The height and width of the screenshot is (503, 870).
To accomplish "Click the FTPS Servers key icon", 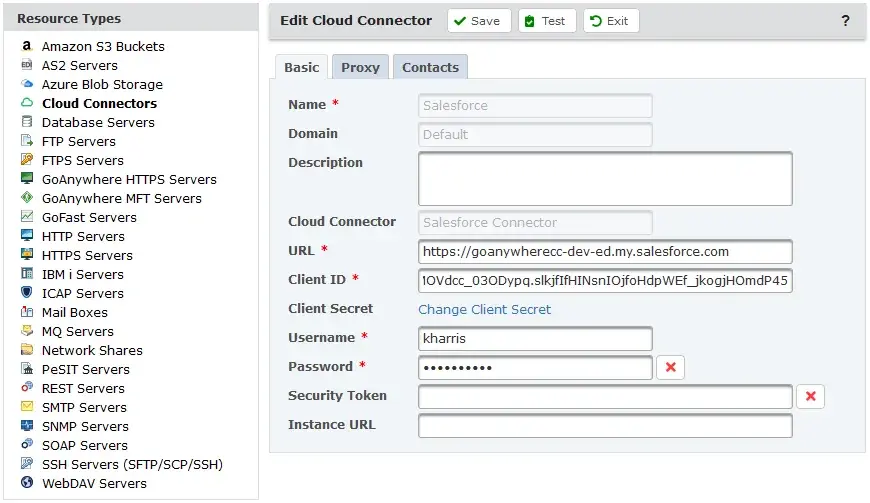I will click(x=27, y=160).
